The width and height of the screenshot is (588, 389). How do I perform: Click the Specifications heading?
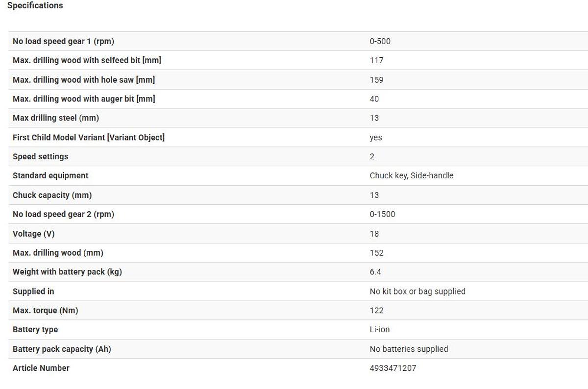point(35,6)
